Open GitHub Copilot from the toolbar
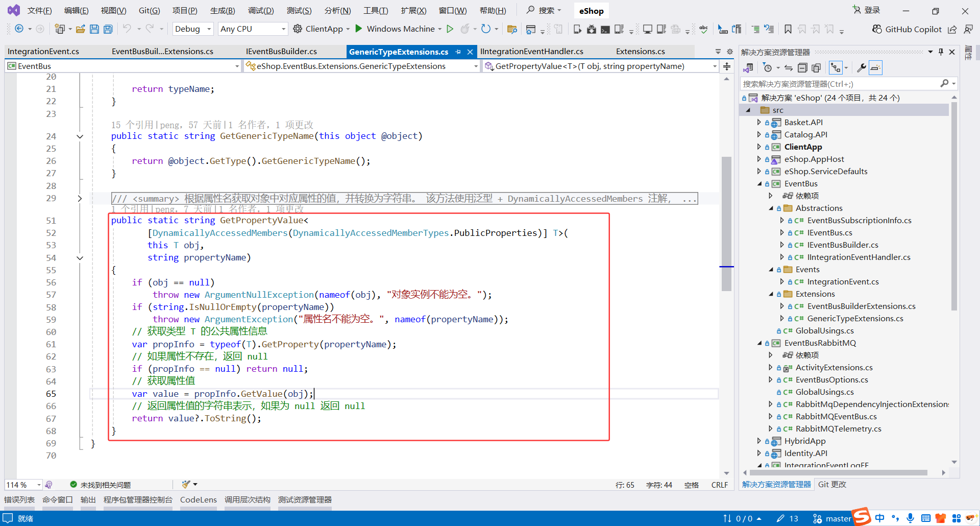The height and width of the screenshot is (526, 980). [x=908, y=29]
